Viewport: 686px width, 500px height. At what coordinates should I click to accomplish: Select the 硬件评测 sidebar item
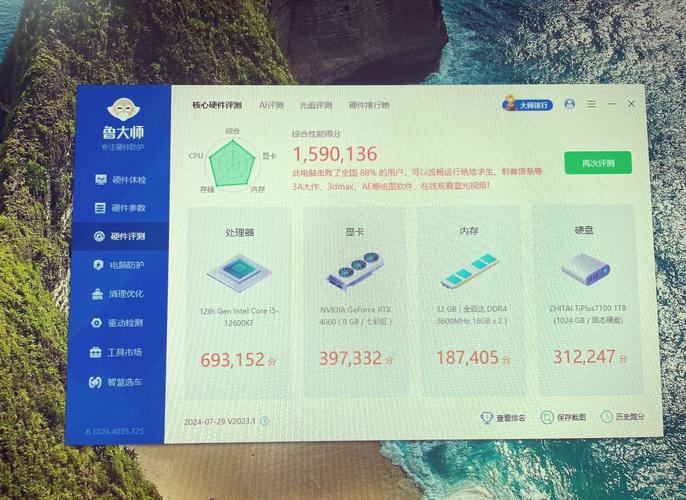(x=119, y=237)
